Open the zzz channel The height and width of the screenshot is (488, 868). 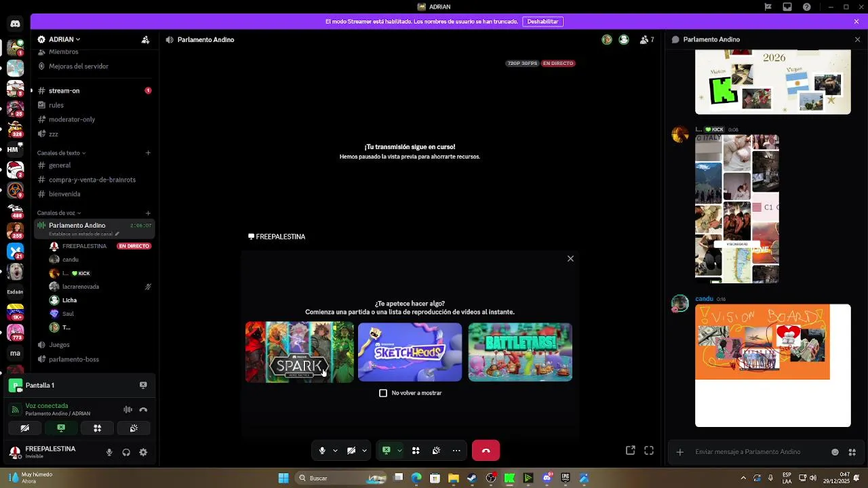pyautogui.click(x=94, y=134)
